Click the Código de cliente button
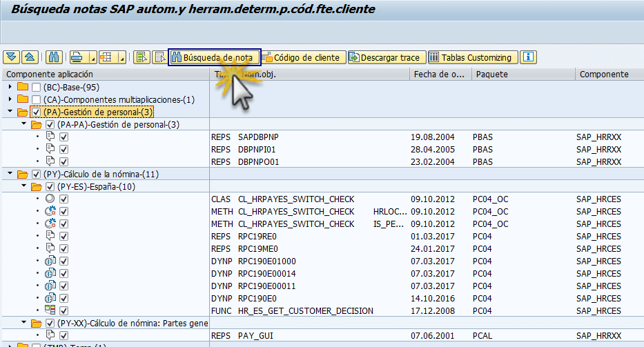The width and height of the screenshot is (644, 347). [303, 57]
